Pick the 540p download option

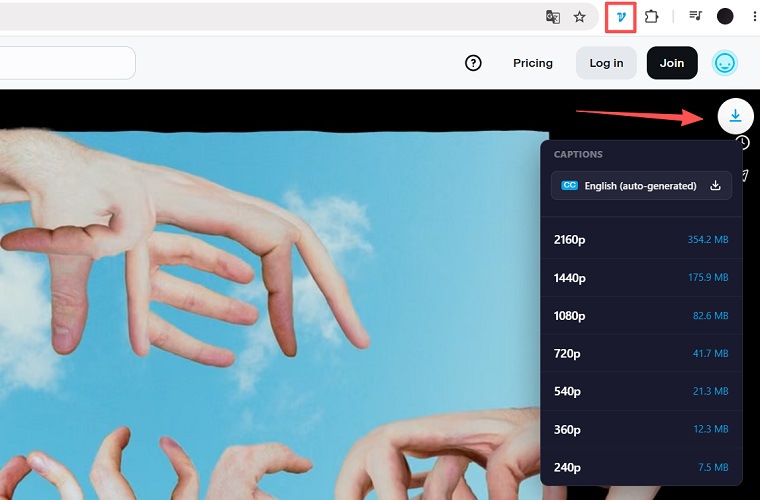[641, 391]
